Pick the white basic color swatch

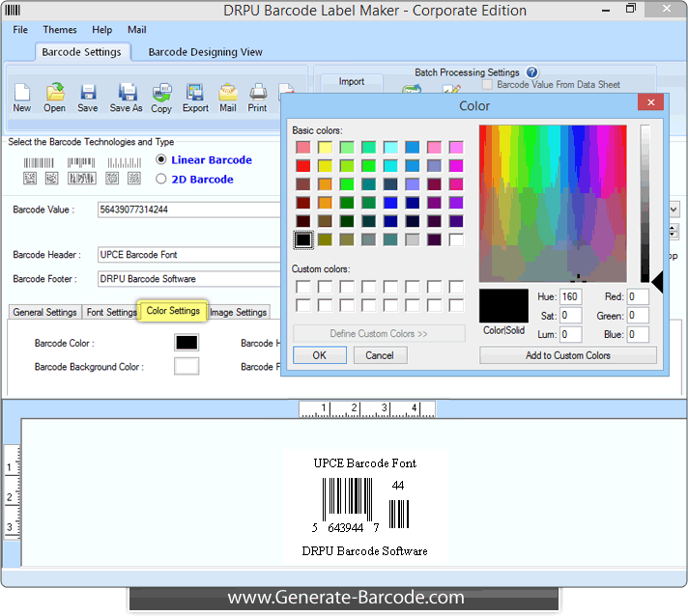(x=456, y=239)
